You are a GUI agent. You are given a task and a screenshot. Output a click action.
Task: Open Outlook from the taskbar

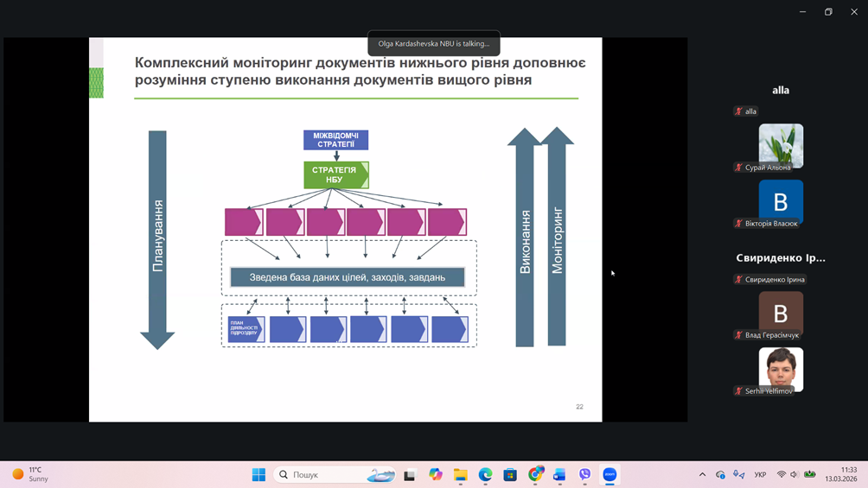(560, 474)
